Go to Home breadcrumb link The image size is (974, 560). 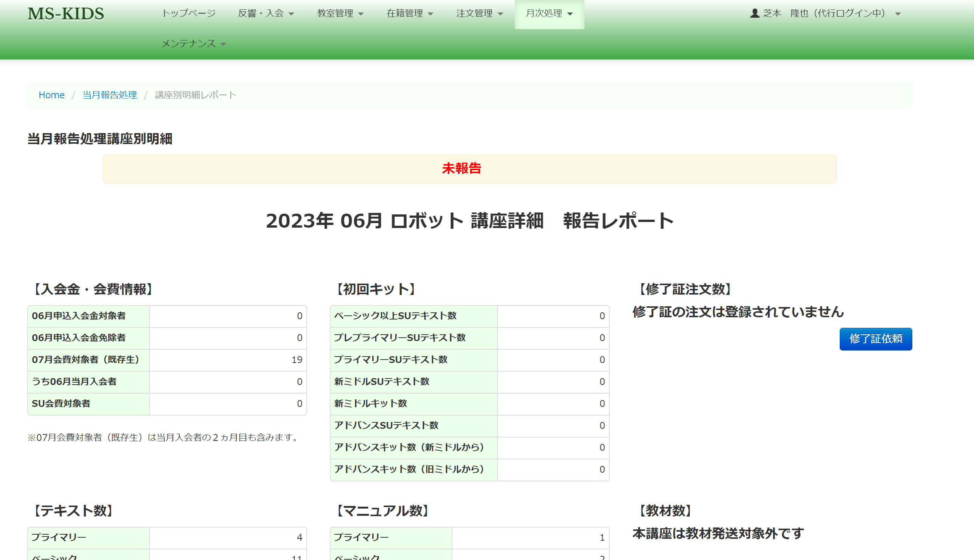point(51,95)
